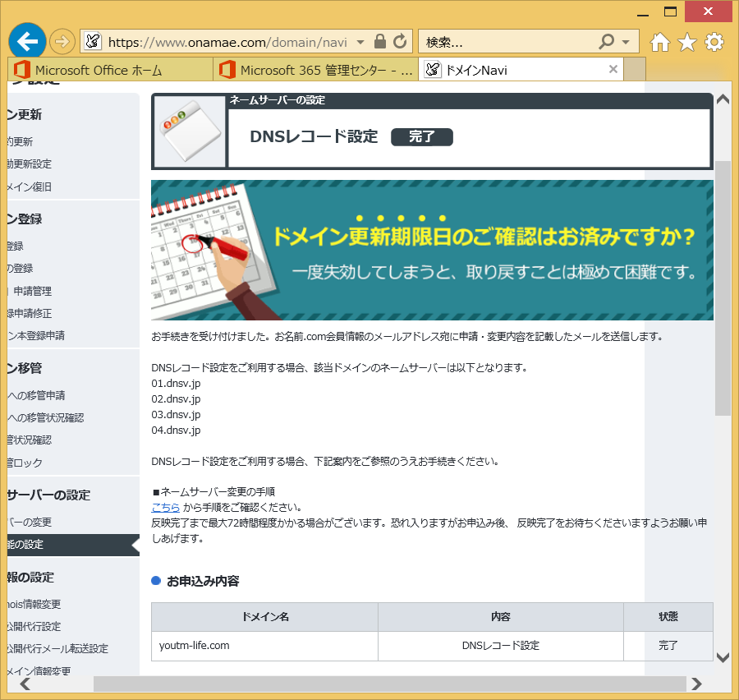This screenshot has width=739, height=700.
Task: Switch to Microsoft 365 管理センター tab
Action: (315, 70)
